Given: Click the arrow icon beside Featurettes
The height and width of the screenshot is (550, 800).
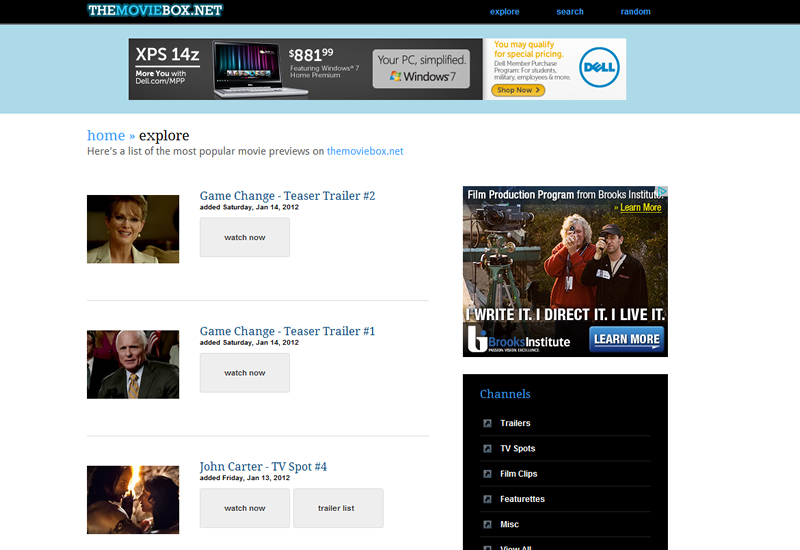Looking at the screenshot, I should pos(487,499).
